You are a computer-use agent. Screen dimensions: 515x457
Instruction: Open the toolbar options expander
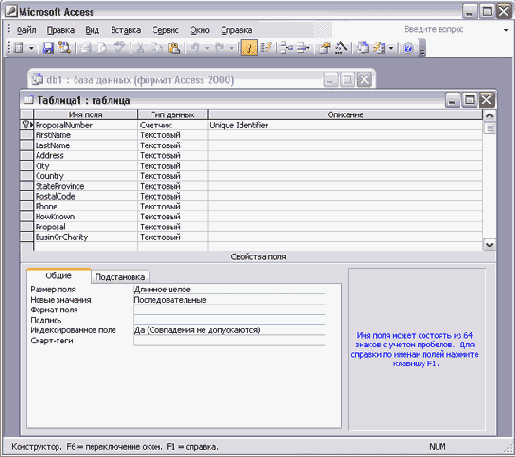(x=422, y=48)
